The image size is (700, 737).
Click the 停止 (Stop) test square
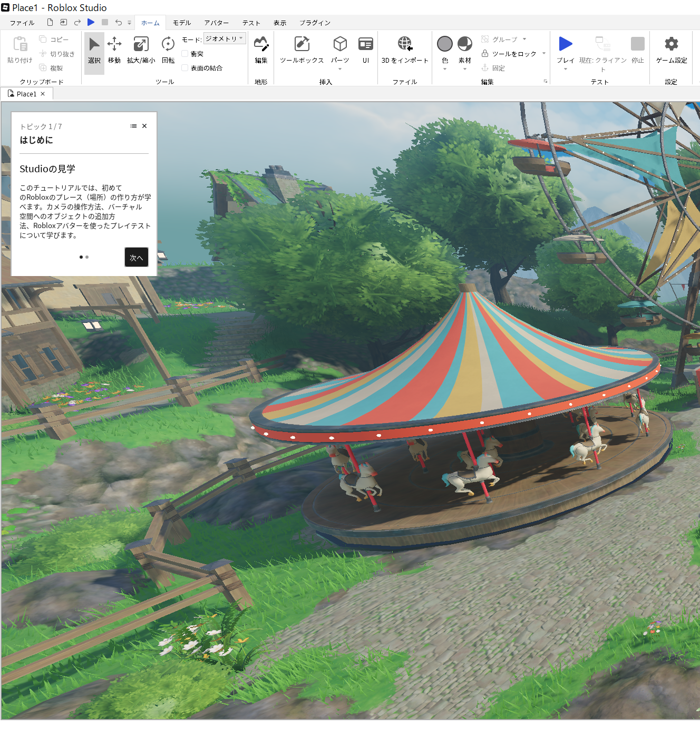tap(638, 44)
